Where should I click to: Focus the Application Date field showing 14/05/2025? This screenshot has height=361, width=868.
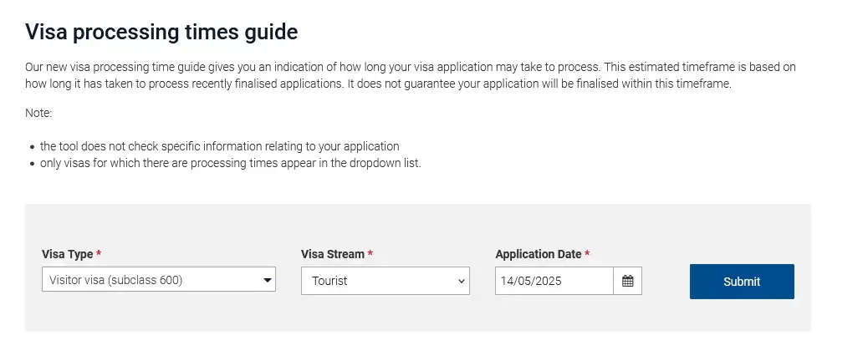click(x=554, y=281)
